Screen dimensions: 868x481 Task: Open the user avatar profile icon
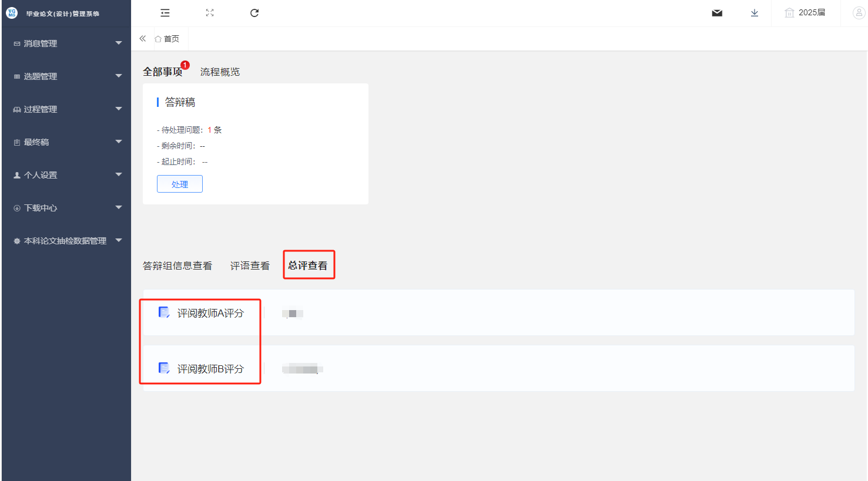click(859, 13)
